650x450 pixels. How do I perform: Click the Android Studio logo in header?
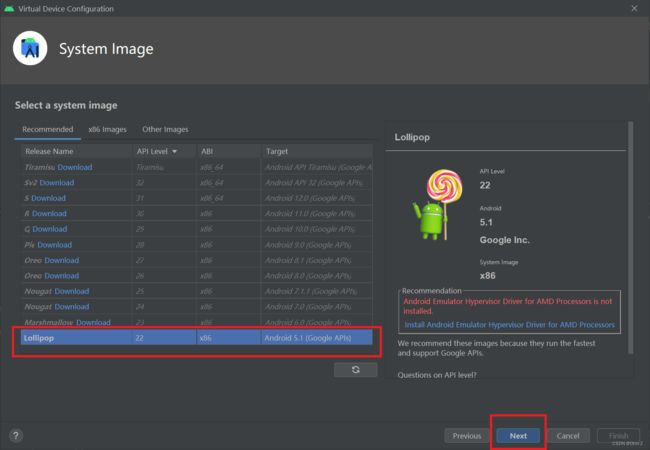30,48
